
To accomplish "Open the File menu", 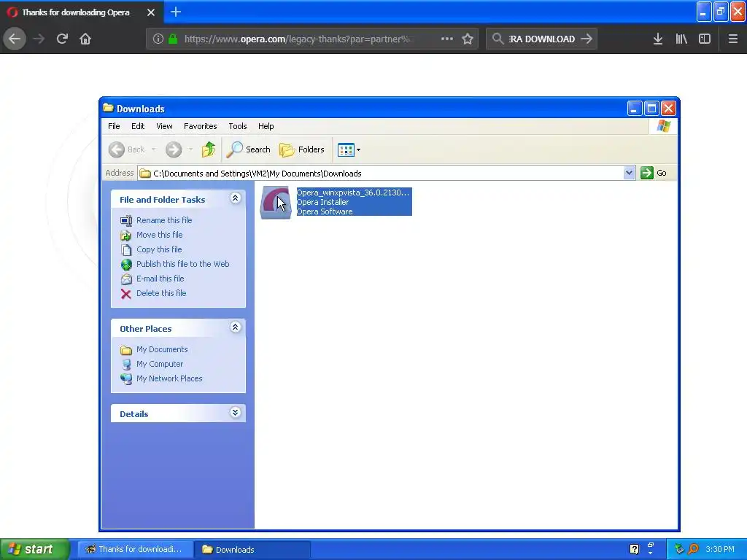I will [x=114, y=126].
